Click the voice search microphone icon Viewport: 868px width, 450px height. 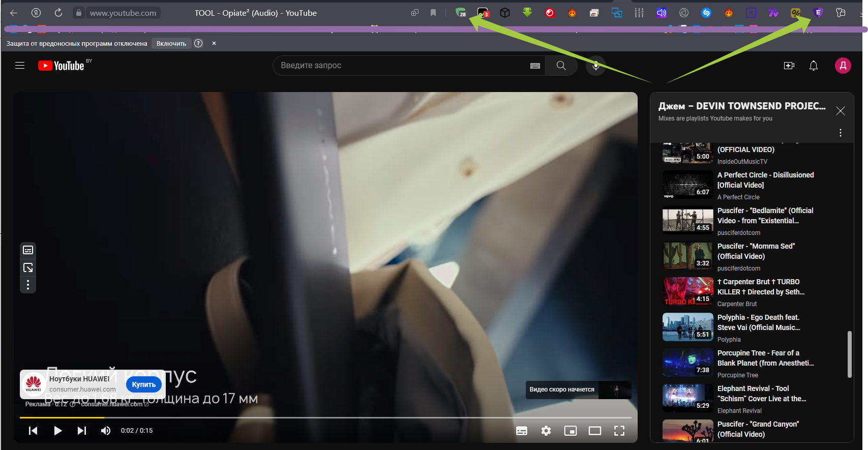tap(595, 66)
